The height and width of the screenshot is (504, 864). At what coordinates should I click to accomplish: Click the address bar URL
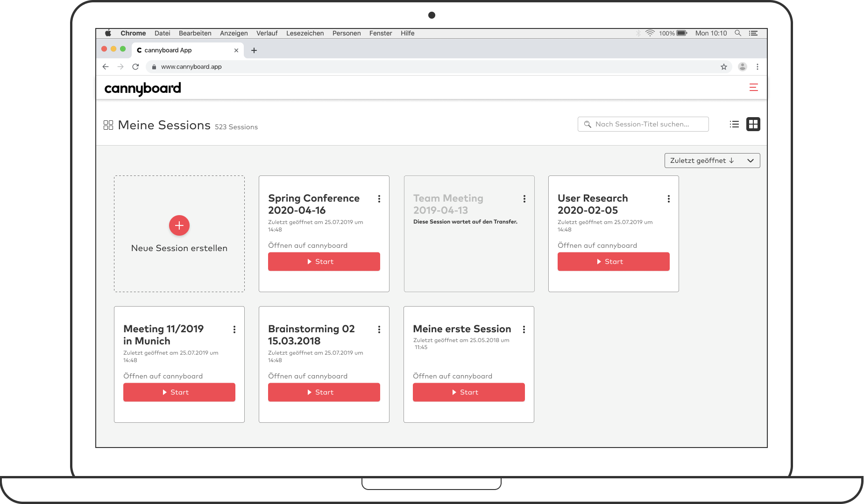(191, 67)
